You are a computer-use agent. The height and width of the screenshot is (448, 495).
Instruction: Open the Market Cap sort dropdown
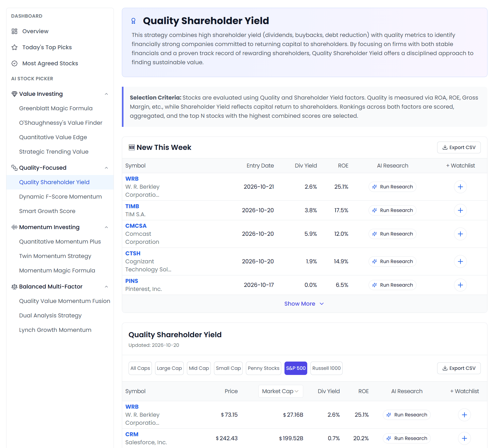(x=281, y=391)
